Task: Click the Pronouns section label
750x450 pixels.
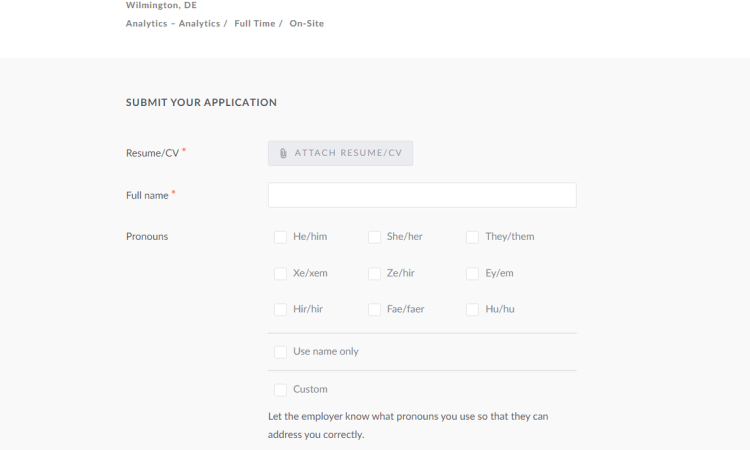Action: point(147,236)
